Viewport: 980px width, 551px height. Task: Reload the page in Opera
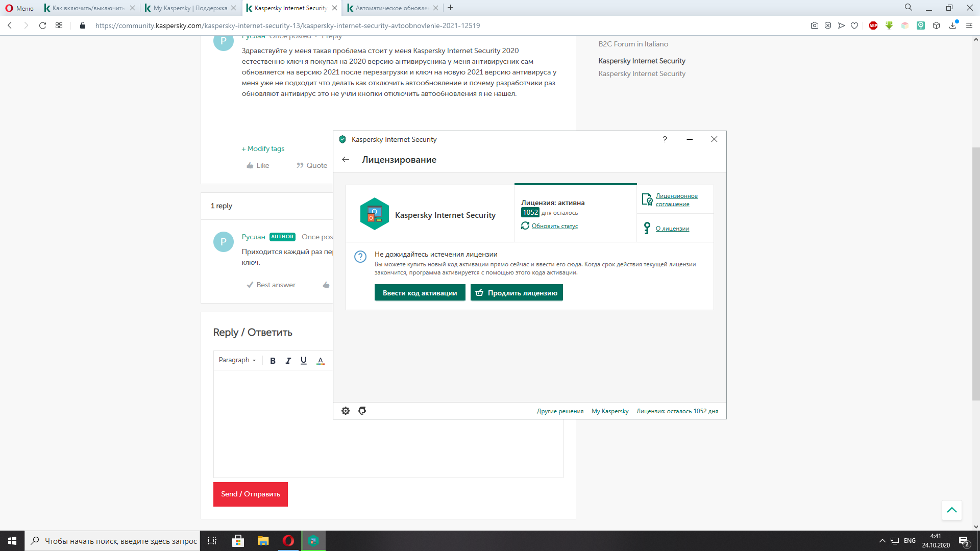43,26
